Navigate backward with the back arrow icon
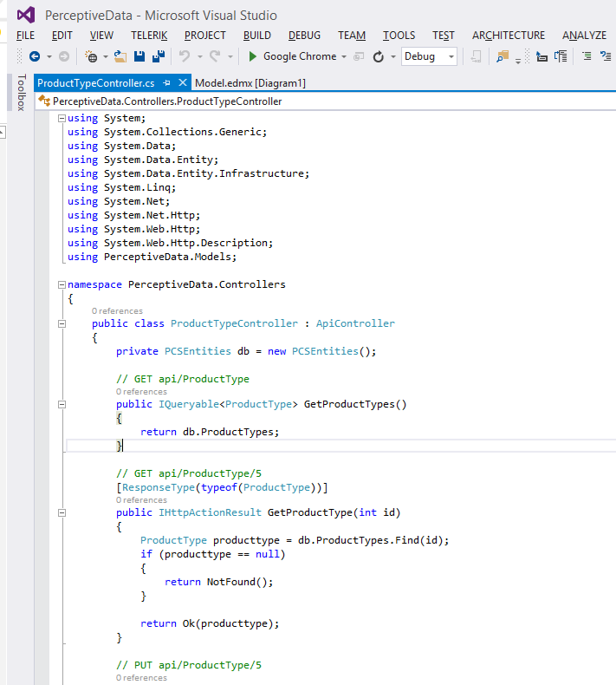The image size is (616, 685). [35, 56]
